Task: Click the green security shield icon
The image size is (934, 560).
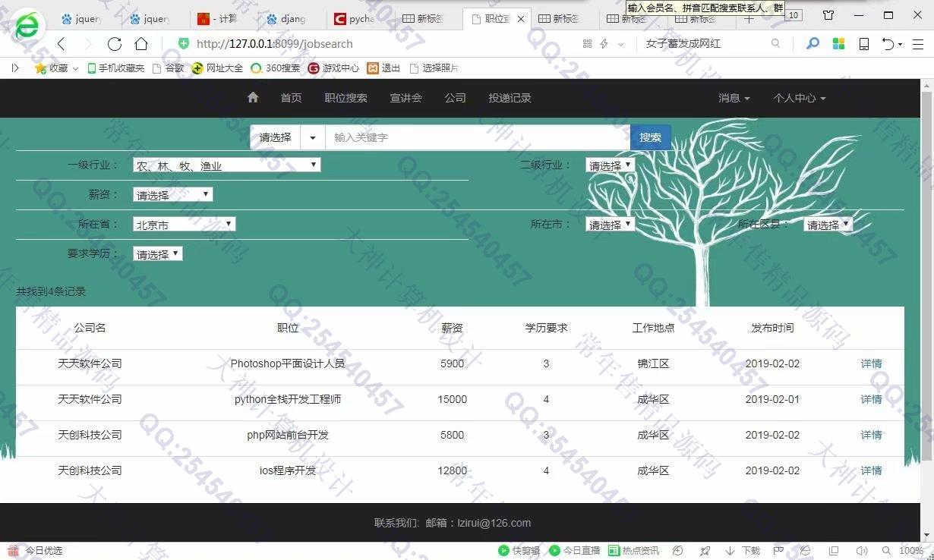Action: [183, 44]
